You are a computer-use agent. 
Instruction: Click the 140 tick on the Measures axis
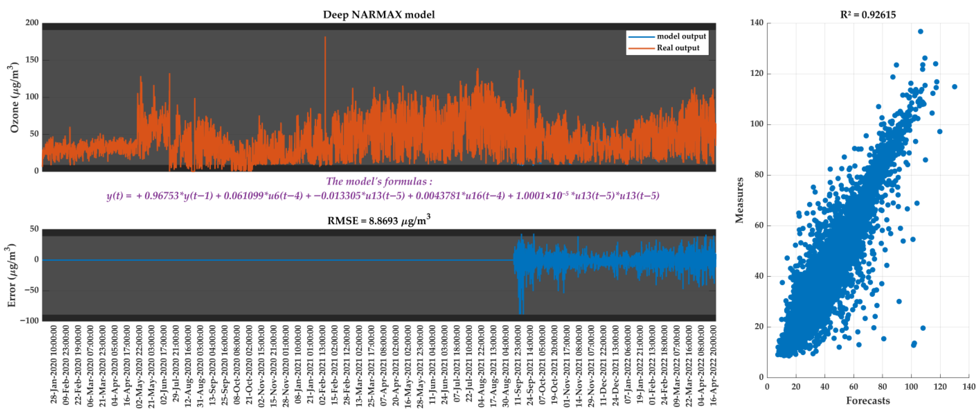(757, 22)
